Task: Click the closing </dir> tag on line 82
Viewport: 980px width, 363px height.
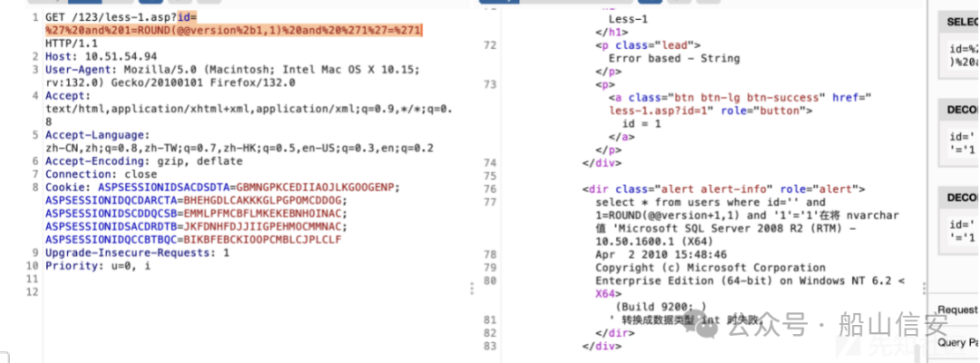Action: 615,333
